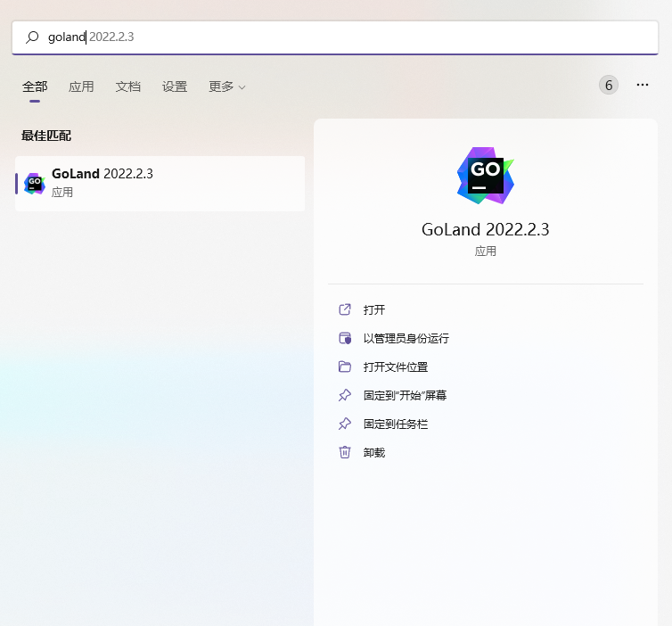The width and height of the screenshot is (672, 626).
Task: Click the search magnifier icon
Action: pos(32,37)
